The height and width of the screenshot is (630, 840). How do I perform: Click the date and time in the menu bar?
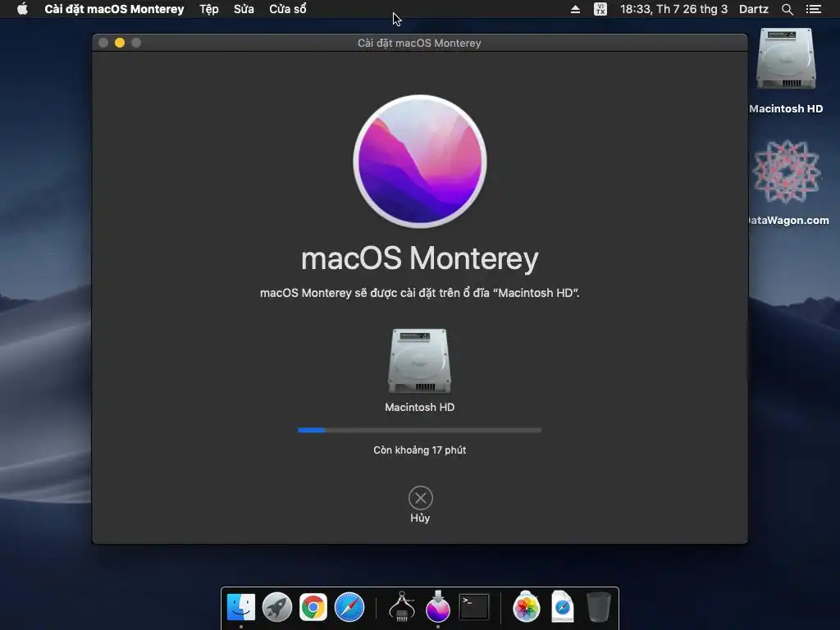click(x=674, y=9)
